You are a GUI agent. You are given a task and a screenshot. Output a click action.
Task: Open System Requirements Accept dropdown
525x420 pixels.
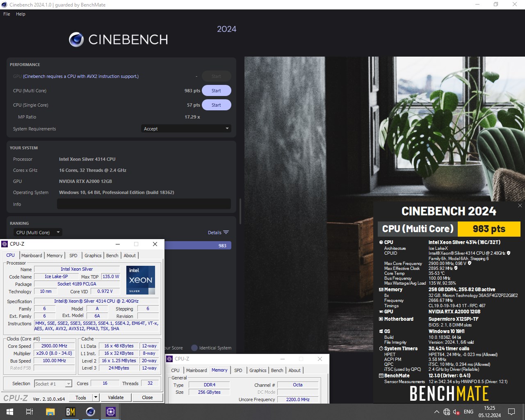186,129
